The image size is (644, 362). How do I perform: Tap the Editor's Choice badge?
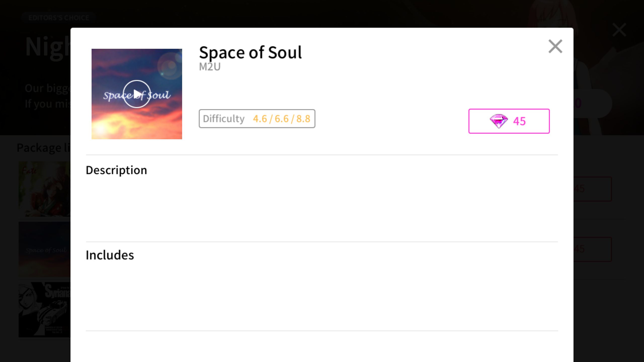[x=59, y=18]
